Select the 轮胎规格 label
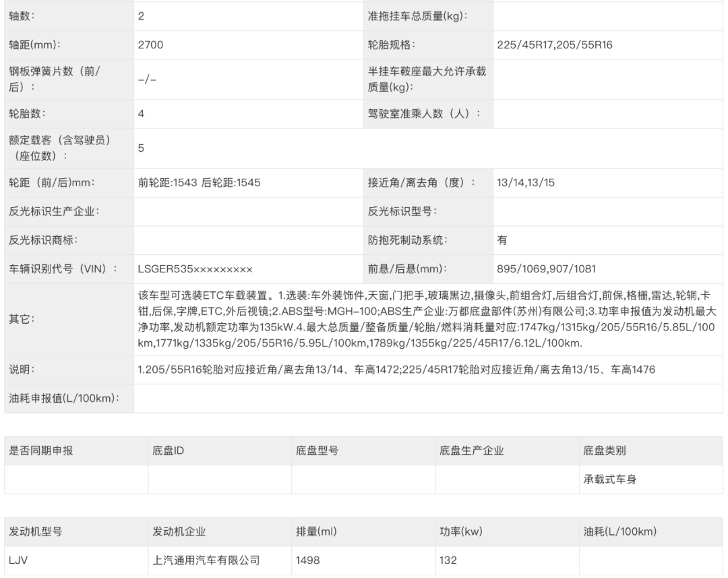The width and height of the screenshot is (728, 578). click(392, 45)
